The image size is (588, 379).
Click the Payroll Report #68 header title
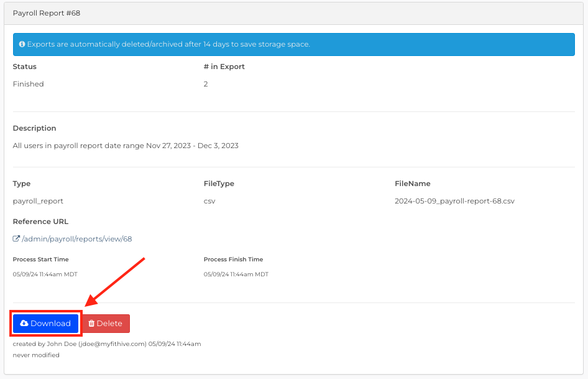tap(47, 13)
